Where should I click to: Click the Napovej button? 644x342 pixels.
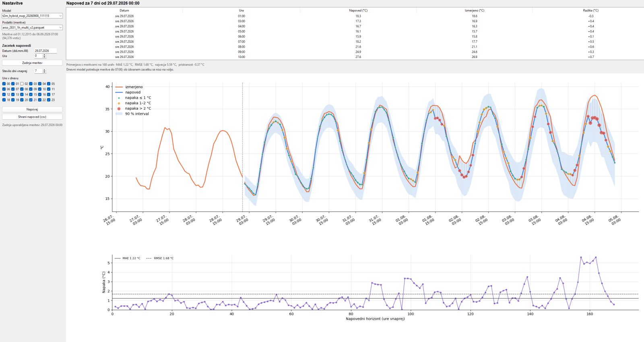point(32,109)
